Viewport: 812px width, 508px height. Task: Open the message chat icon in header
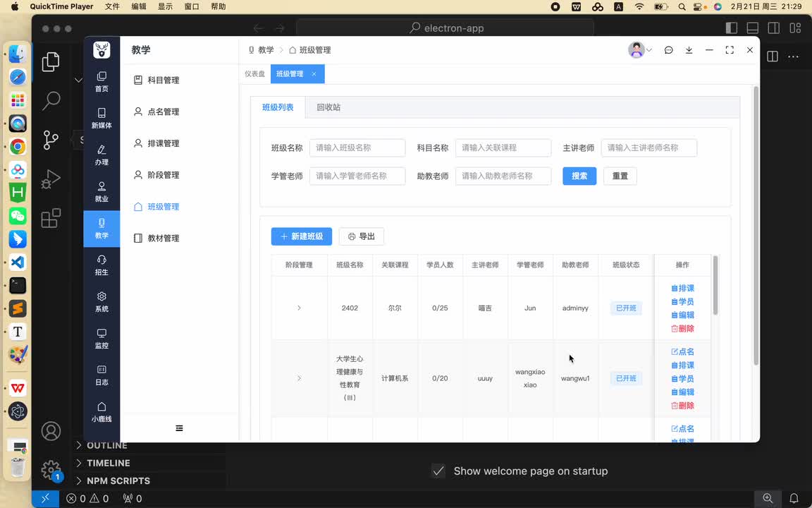click(x=668, y=50)
